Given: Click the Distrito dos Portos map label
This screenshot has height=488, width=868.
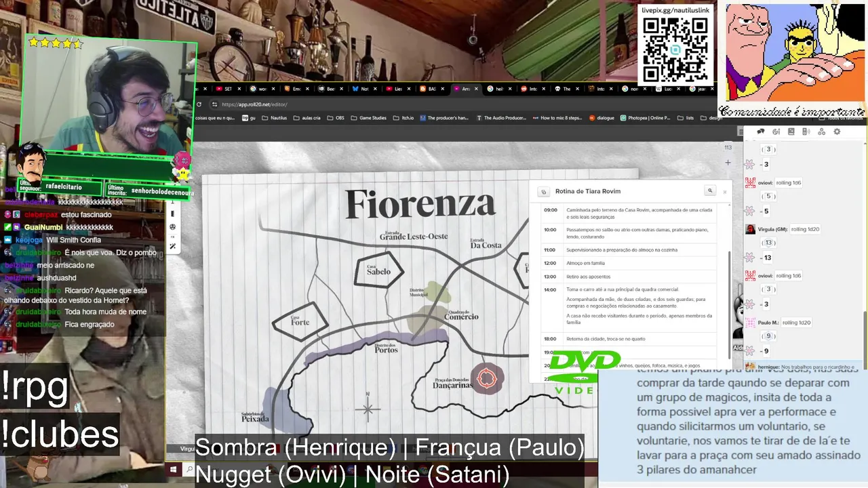Looking at the screenshot, I should pyautogui.click(x=386, y=348).
